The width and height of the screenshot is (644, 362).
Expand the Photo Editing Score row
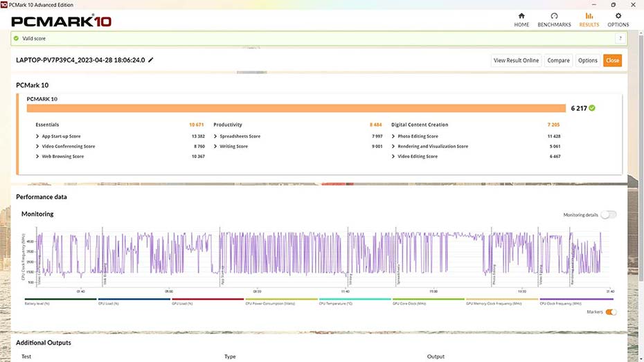coord(393,136)
